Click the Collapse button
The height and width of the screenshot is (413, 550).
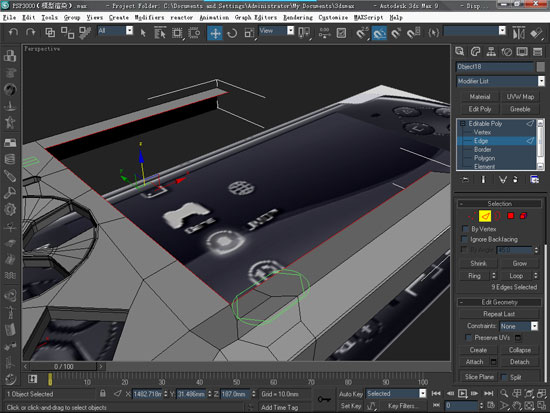click(519, 350)
